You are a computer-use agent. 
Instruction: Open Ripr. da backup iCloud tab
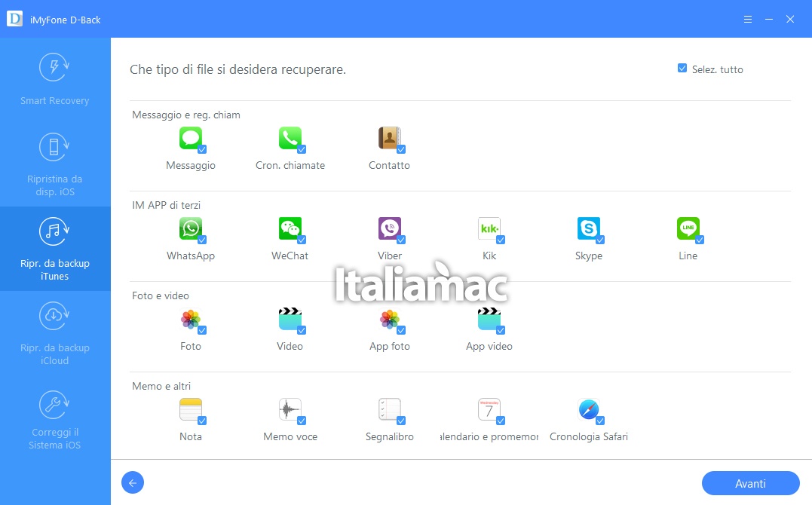[x=55, y=333]
